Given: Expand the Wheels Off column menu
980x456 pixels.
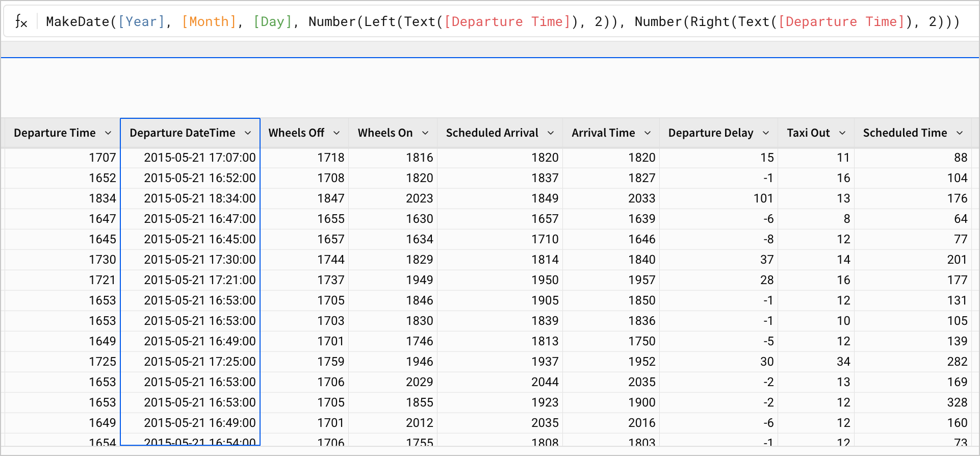Looking at the screenshot, I should tap(337, 133).
